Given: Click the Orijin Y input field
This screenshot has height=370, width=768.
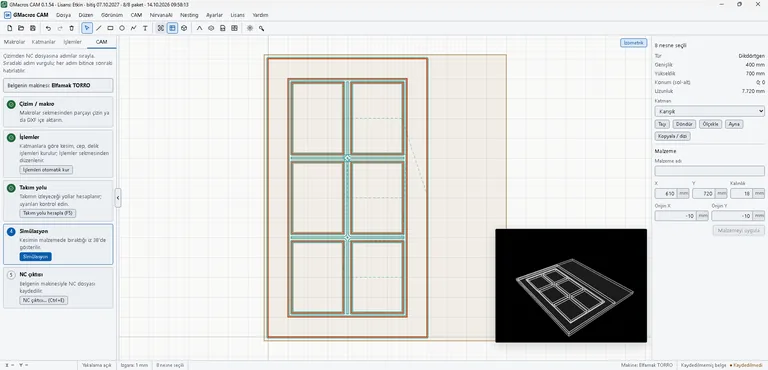Looking at the screenshot, I should pyautogui.click(x=733, y=216).
